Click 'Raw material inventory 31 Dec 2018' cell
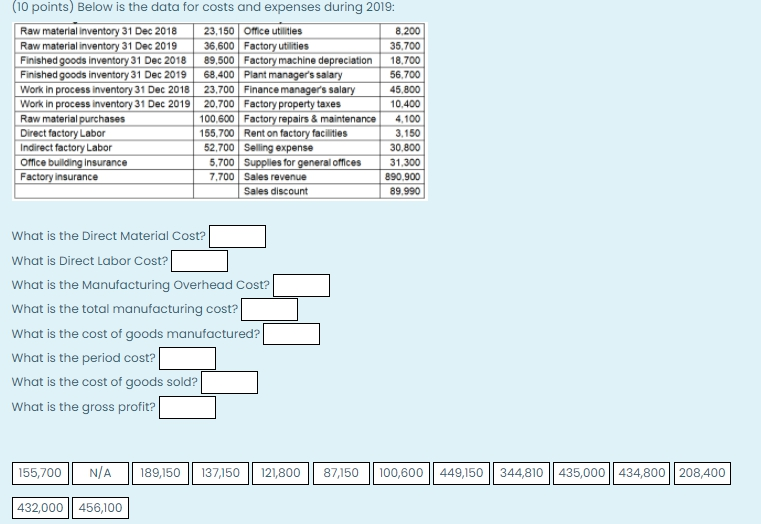The image size is (761, 524). click(x=104, y=31)
